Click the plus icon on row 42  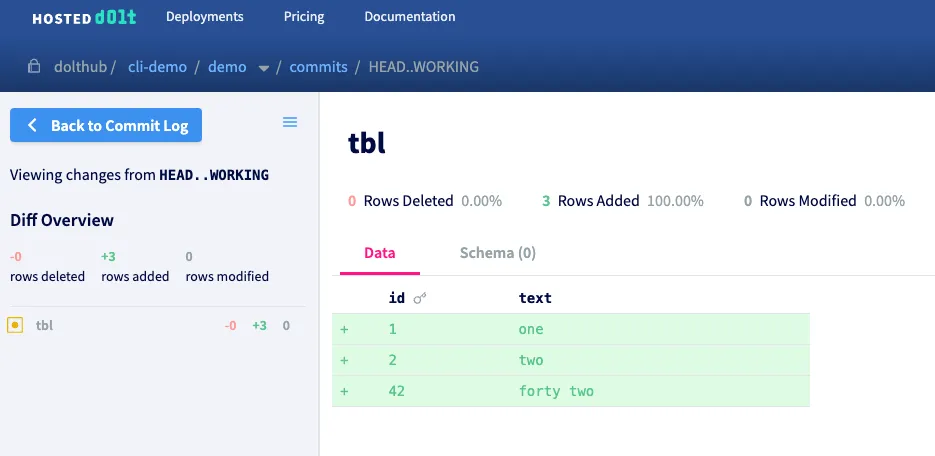click(344, 391)
